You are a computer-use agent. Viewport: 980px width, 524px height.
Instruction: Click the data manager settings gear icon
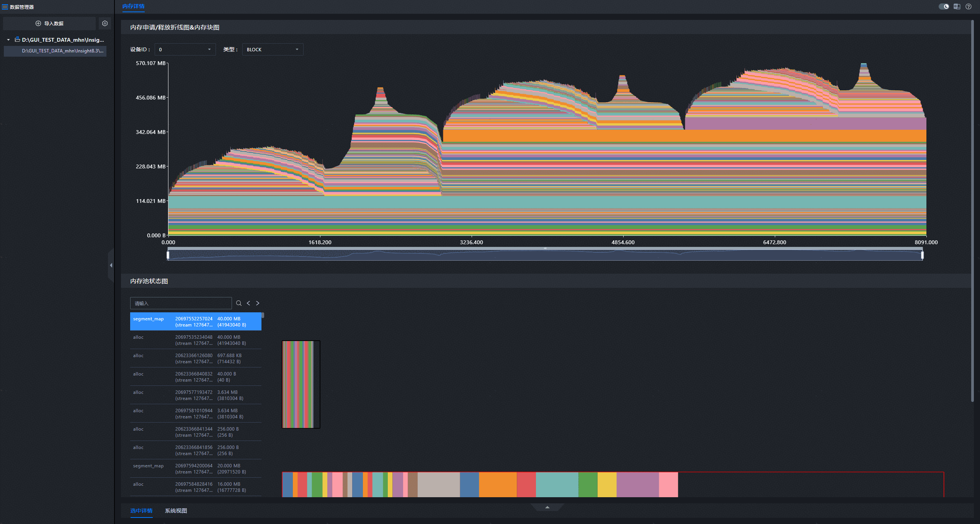[x=105, y=23]
